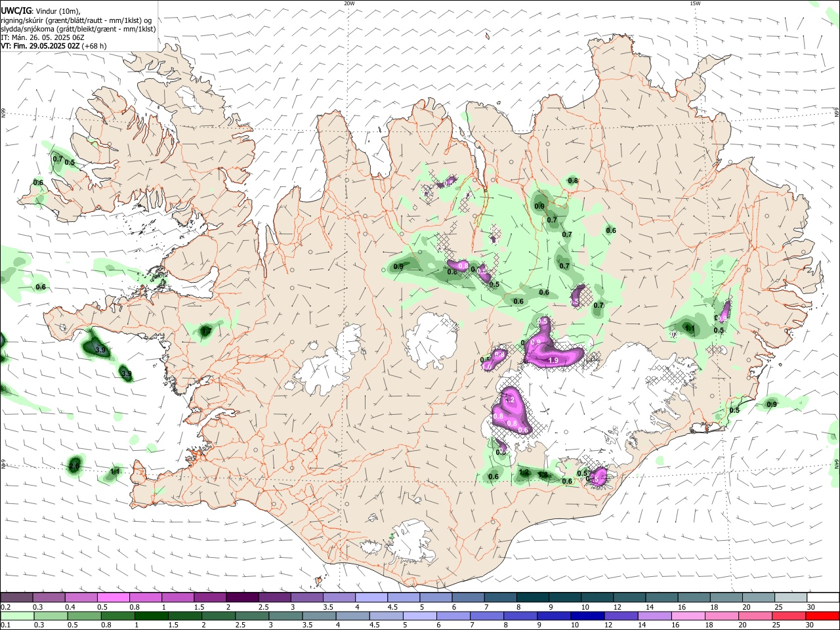Click the 0.2 label in the snow legend
This screenshot has width=840, height=630.
point(6,607)
